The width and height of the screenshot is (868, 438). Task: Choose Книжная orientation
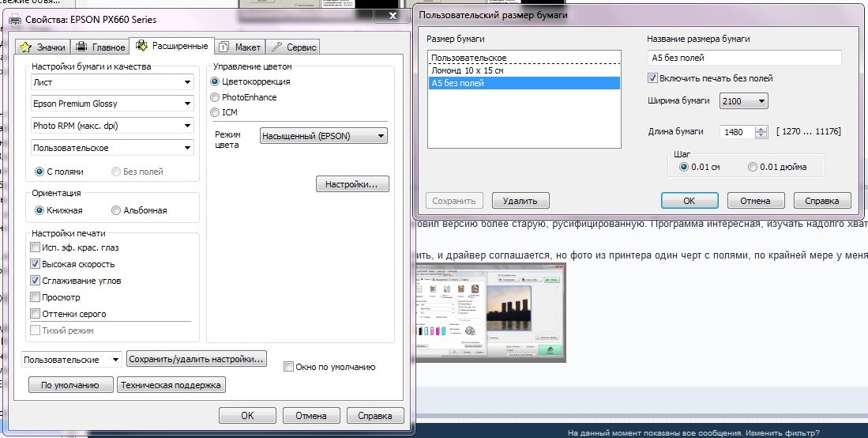tap(39, 210)
